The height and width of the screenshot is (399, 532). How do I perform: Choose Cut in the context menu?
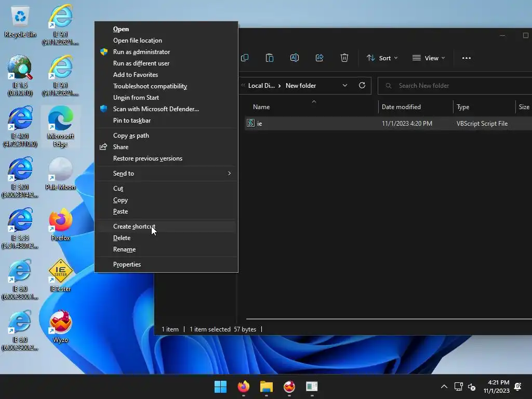point(166,188)
